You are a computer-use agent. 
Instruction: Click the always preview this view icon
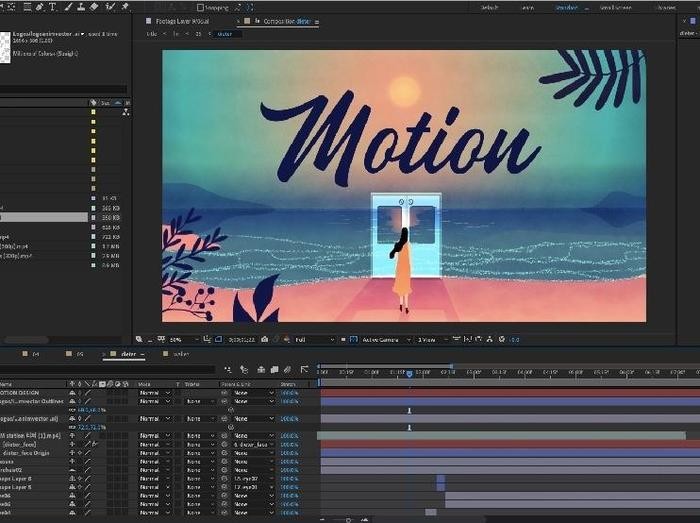(139, 340)
